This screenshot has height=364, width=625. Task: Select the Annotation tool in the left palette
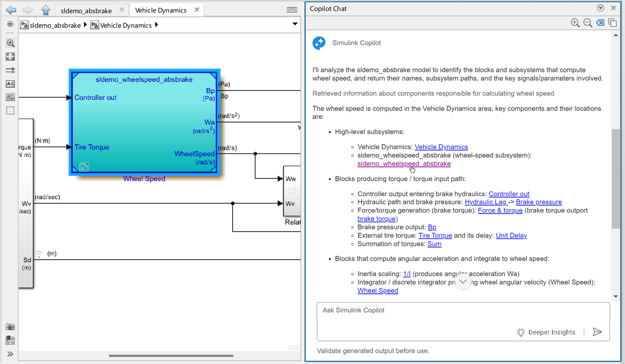(x=10, y=83)
